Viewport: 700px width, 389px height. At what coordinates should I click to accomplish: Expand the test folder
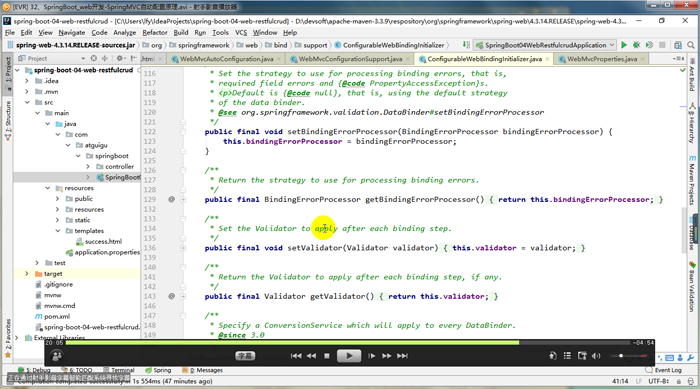click(x=38, y=263)
